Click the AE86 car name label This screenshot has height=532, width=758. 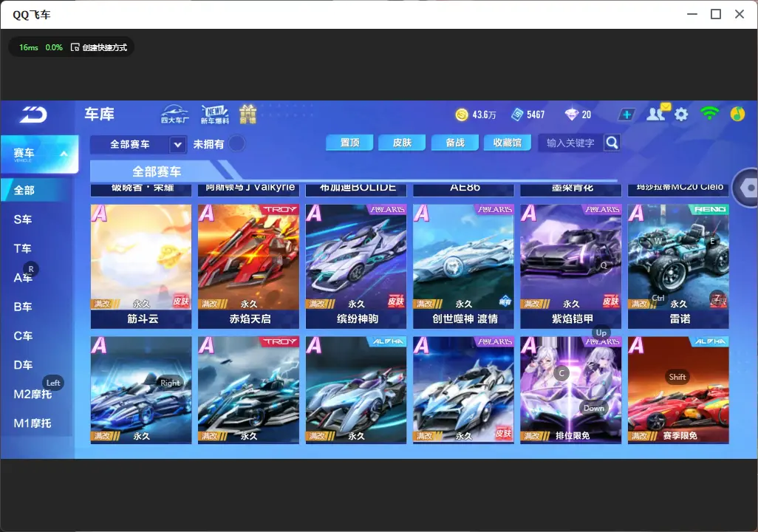point(465,188)
